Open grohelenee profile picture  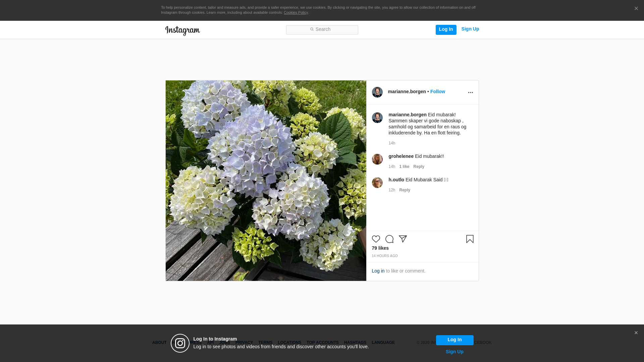click(377, 159)
